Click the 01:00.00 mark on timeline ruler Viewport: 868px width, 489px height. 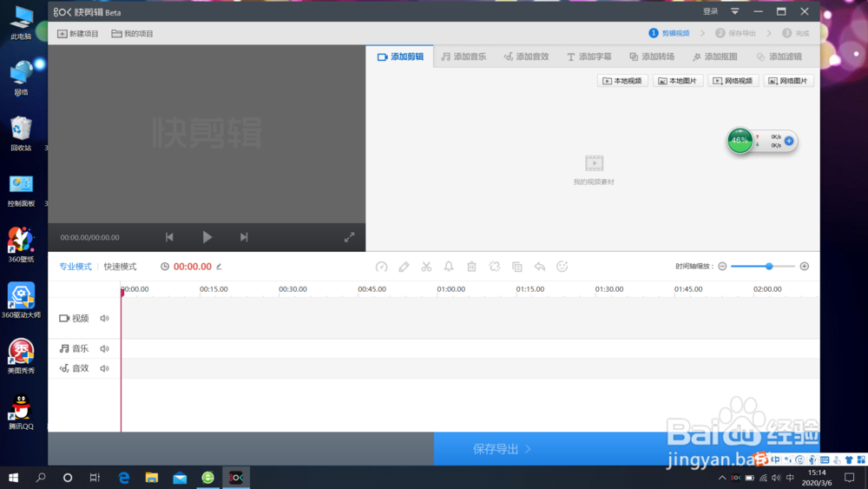(x=450, y=289)
